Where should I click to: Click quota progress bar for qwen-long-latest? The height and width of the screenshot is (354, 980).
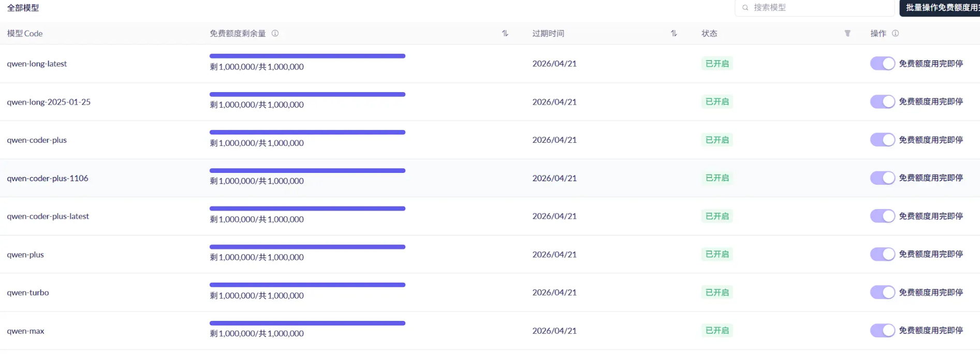pos(308,56)
